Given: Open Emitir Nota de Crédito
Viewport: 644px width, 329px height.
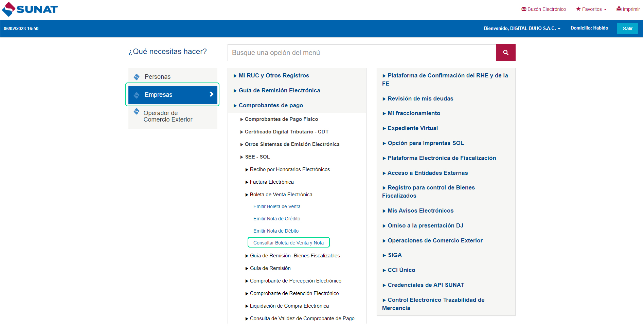Looking at the screenshot, I should point(276,219).
